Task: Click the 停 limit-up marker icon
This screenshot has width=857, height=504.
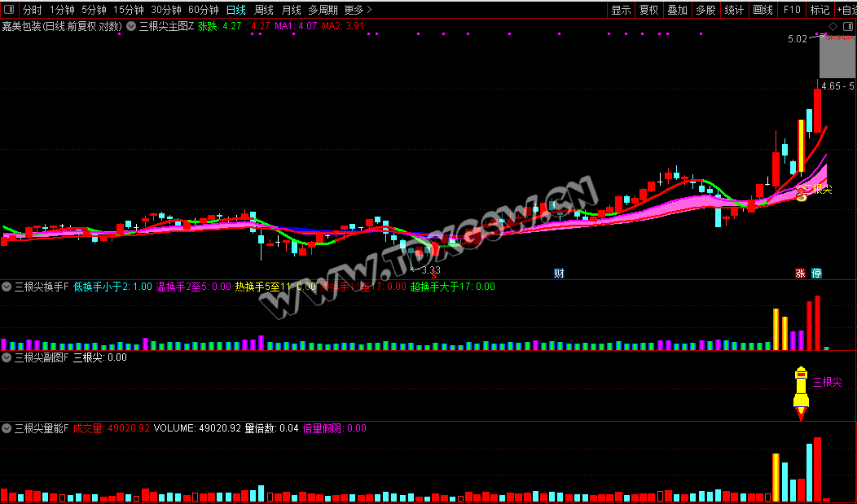Action: 816,274
